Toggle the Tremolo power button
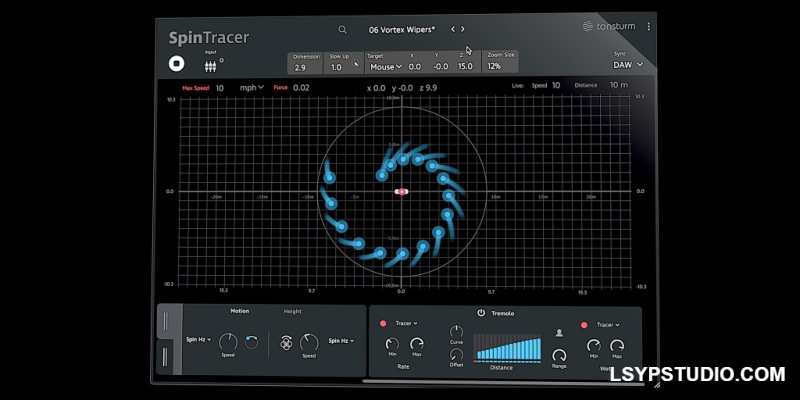The height and width of the screenshot is (400, 800). pos(481,313)
